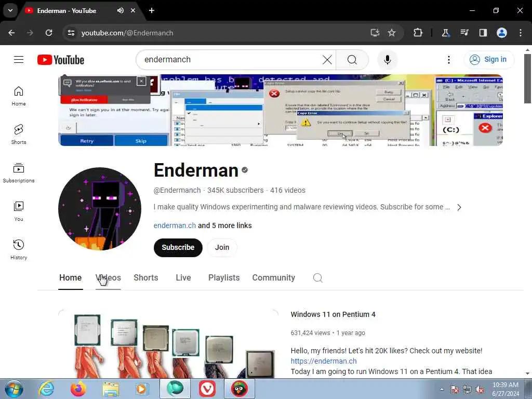Screen dimensions: 532x399
Task: Click the channel banner image
Action: (x=281, y=110)
